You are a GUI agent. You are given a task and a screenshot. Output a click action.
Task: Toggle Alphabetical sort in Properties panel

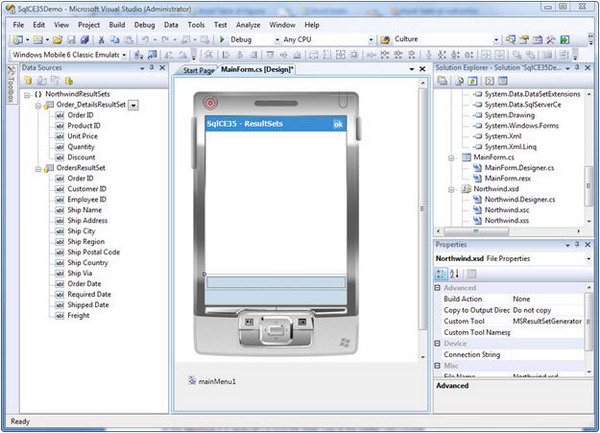(454, 274)
